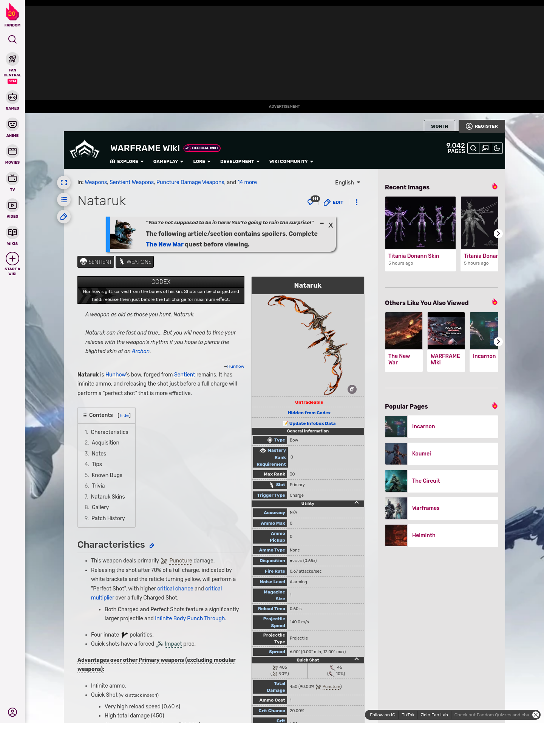Click Follow on IG in bottom bar

coord(382,715)
